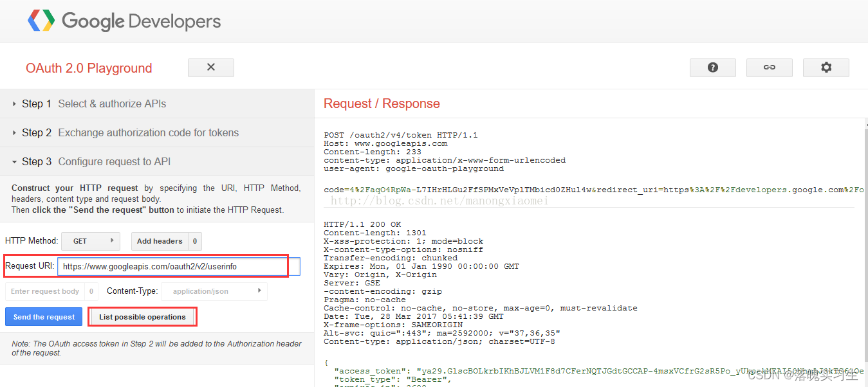Click the "Host: www.googleapis.com" line
Screen dimensions: 868x387
[385, 144]
